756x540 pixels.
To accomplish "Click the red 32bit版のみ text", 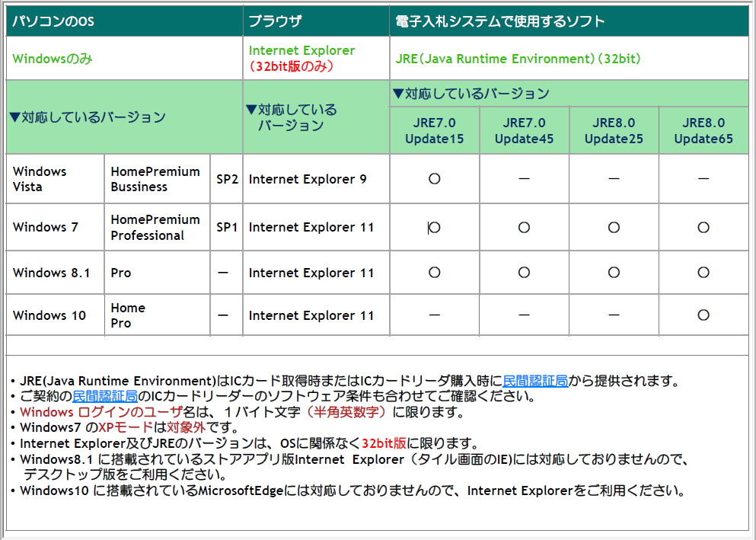I will coord(292,66).
